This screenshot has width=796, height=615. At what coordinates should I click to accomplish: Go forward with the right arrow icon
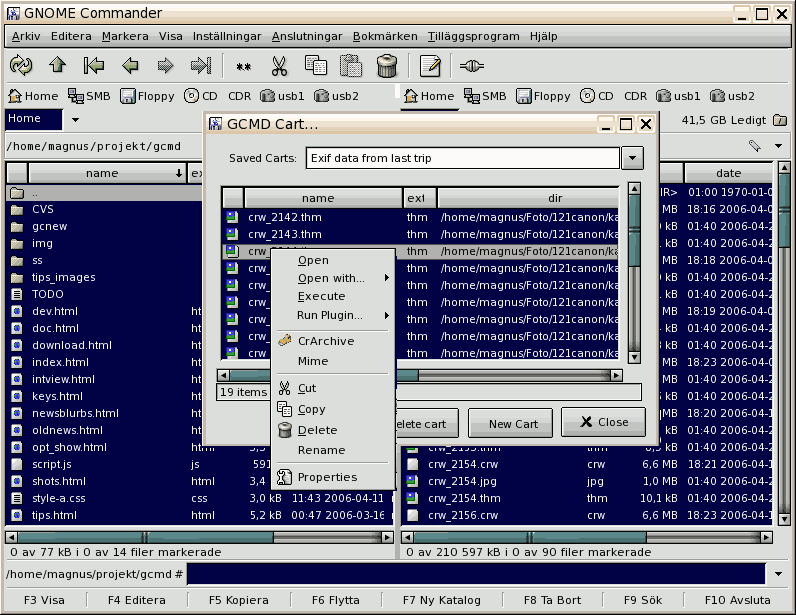165,66
